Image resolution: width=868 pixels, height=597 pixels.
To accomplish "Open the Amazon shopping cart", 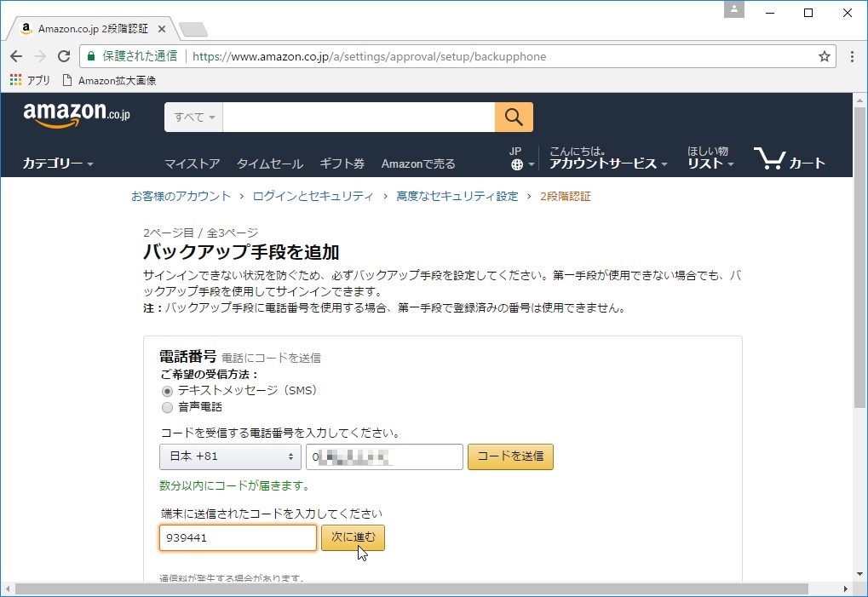I will coord(789,158).
